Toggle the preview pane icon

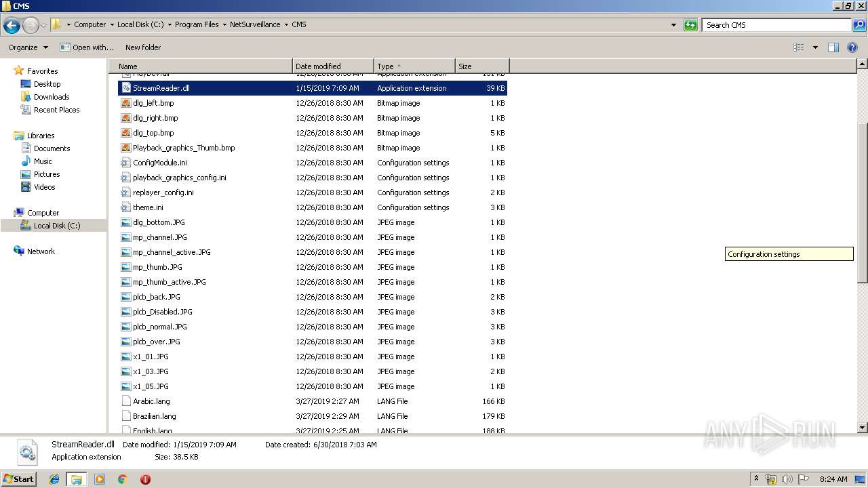[x=833, y=47]
